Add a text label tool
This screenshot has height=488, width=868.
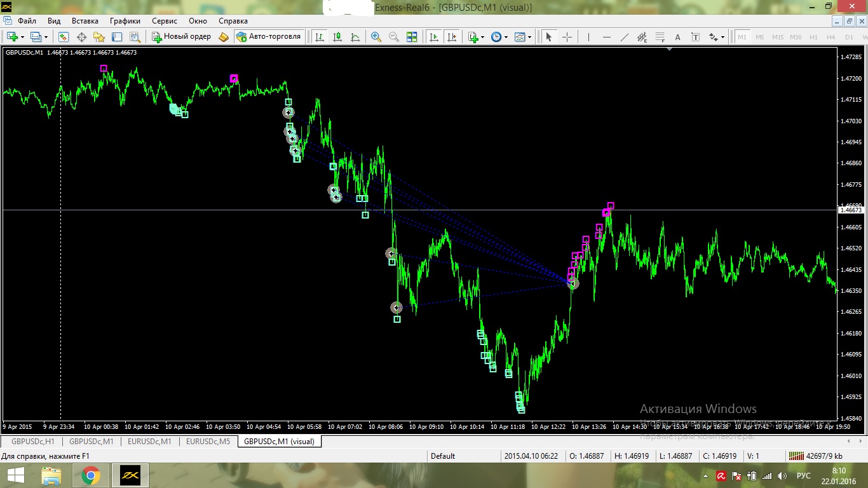(x=678, y=37)
